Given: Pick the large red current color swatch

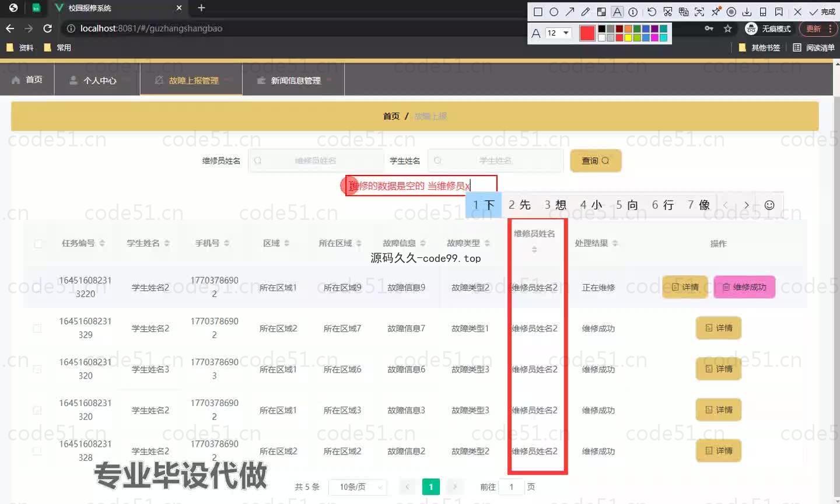Looking at the screenshot, I should click(587, 33).
